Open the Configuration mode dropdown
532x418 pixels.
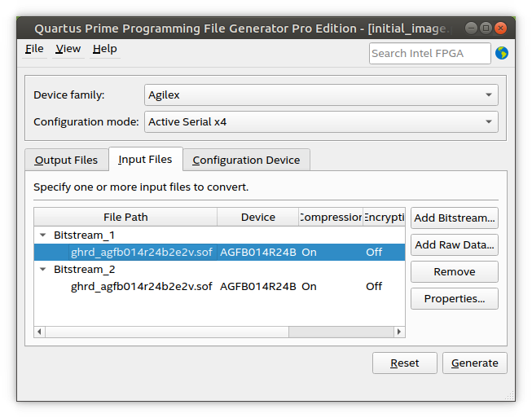pos(322,122)
